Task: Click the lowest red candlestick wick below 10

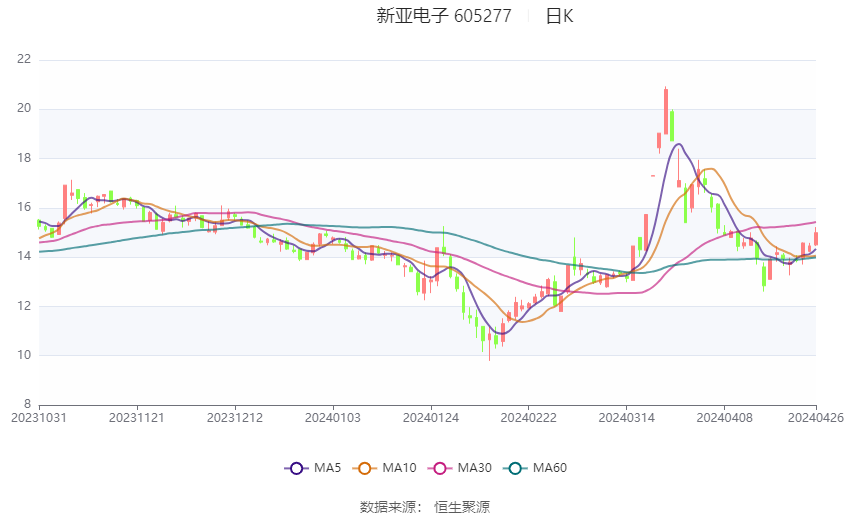Action: (490, 344)
